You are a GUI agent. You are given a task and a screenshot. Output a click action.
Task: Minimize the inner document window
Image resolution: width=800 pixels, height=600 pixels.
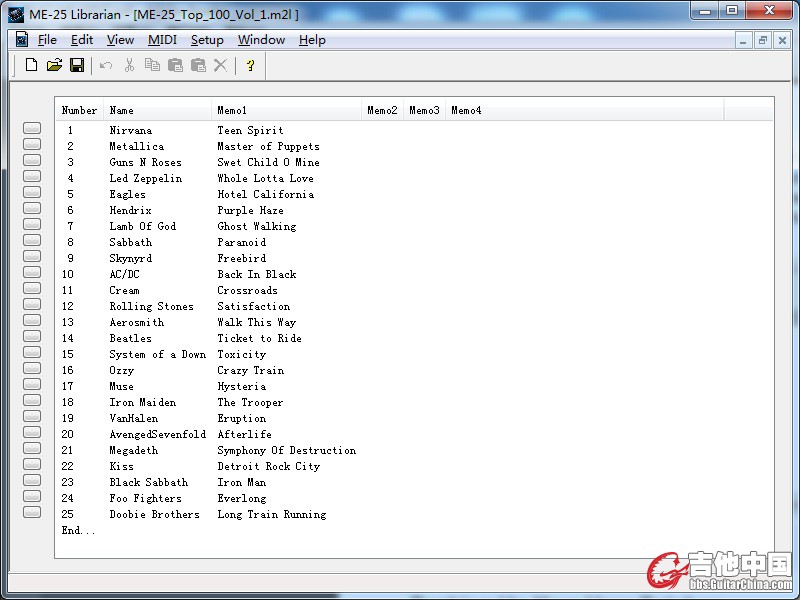pyautogui.click(x=743, y=40)
